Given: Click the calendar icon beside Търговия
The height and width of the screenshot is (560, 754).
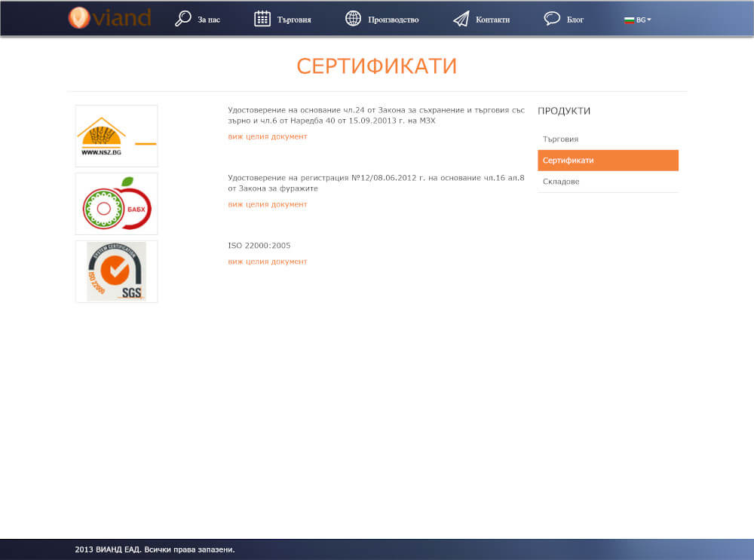Looking at the screenshot, I should 262,19.
